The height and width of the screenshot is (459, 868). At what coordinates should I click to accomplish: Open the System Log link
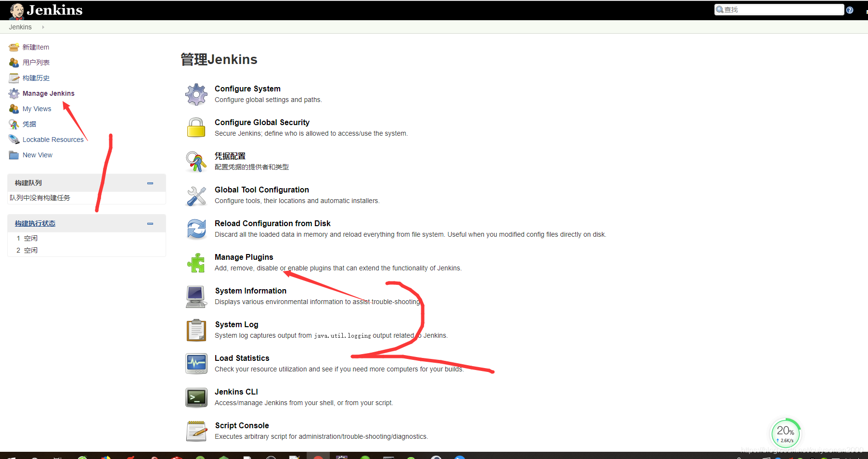click(x=236, y=324)
